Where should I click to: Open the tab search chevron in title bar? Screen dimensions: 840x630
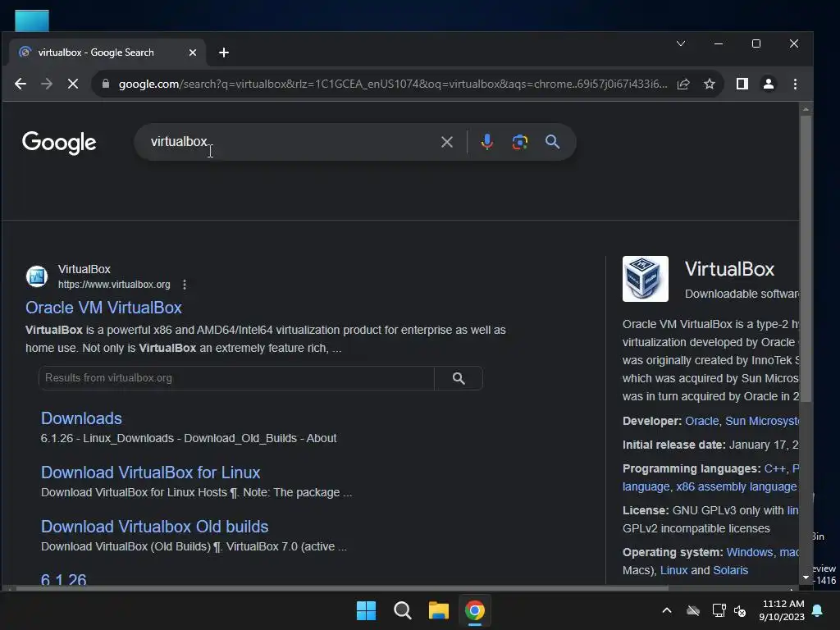(x=680, y=43)
